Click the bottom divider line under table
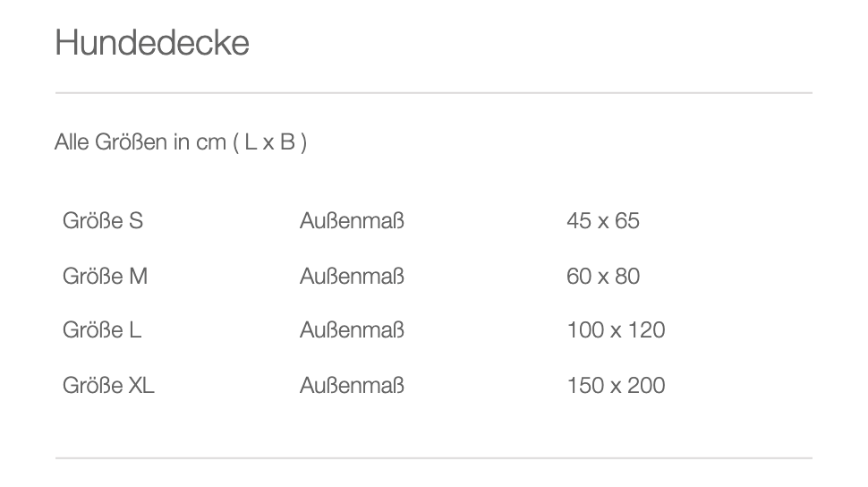Screen dimensions: 868x487 (434, 458)
